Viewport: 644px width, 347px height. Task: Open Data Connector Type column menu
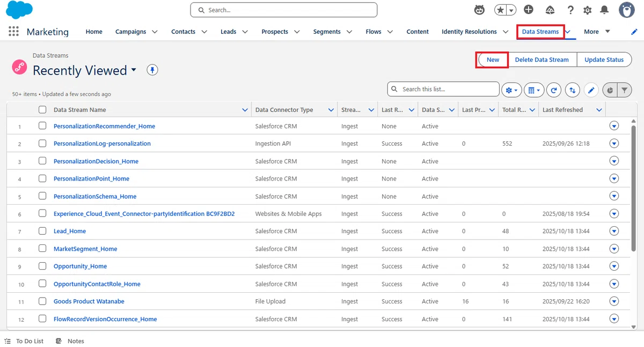pyautogui.click(x=331, y=110)
